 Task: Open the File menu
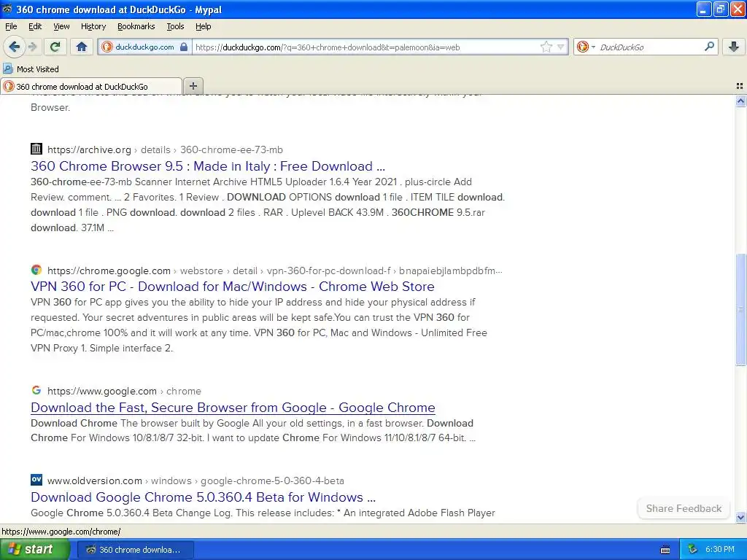point(11,26)
